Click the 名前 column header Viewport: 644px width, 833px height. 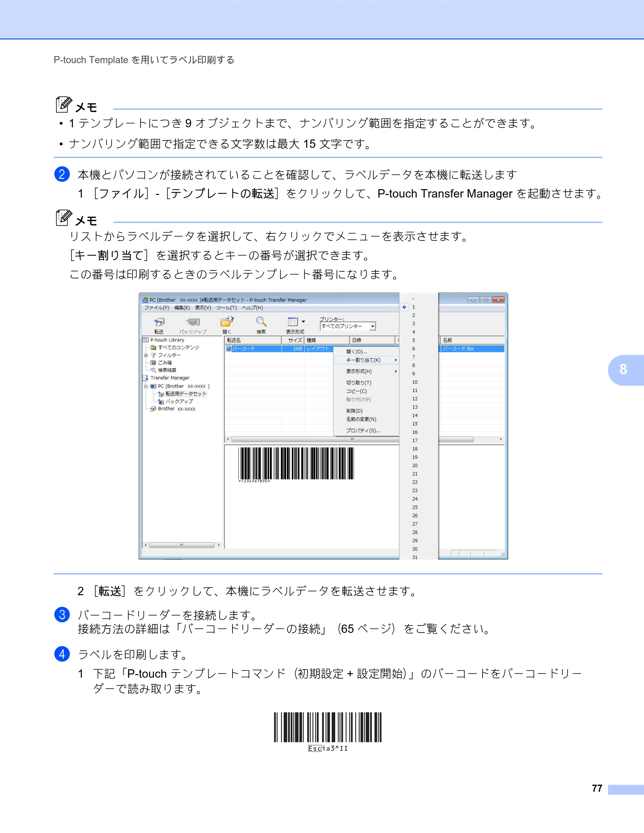tap(472, 340)
